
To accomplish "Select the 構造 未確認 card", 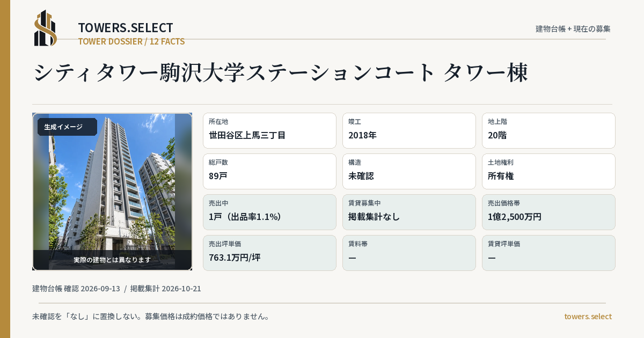I will [x=409, y=171].
